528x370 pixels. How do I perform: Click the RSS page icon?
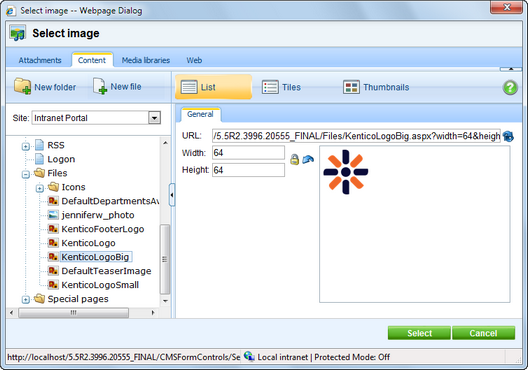[x=40, y=145]
